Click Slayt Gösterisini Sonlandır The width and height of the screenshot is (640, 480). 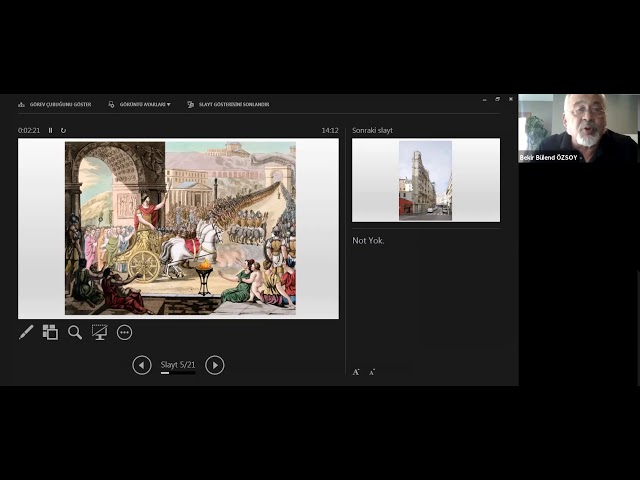pyautogui.click(x=228, y=104)
